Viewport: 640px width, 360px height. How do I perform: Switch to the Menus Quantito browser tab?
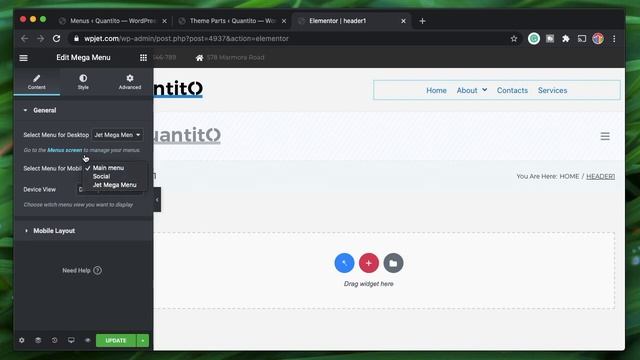pos(112,21)
